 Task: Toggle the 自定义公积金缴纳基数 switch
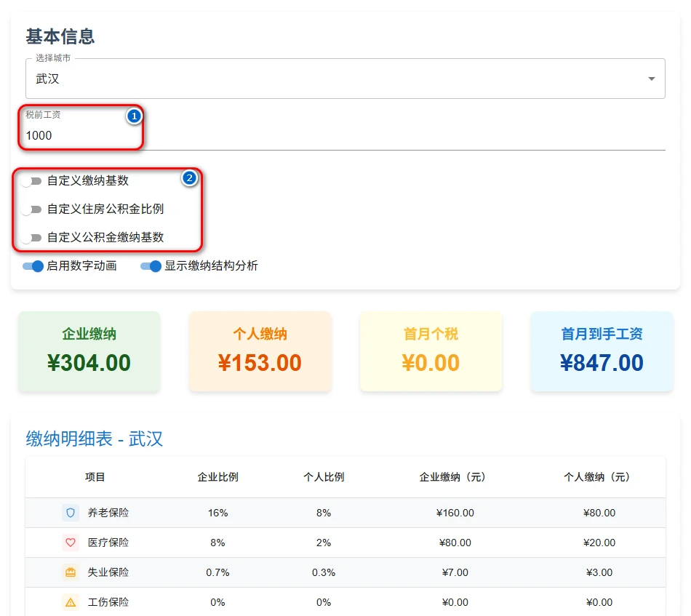(31, 238)
